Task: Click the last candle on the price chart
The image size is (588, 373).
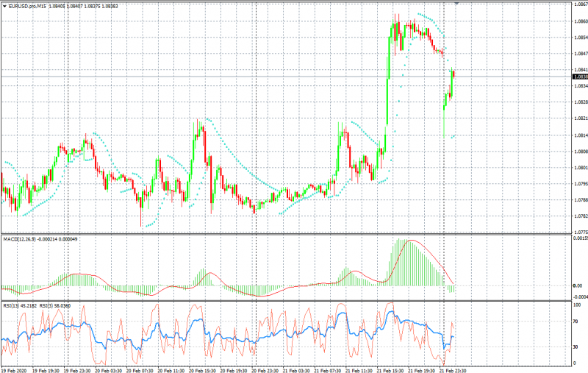Action: click(x=453, y=74)
